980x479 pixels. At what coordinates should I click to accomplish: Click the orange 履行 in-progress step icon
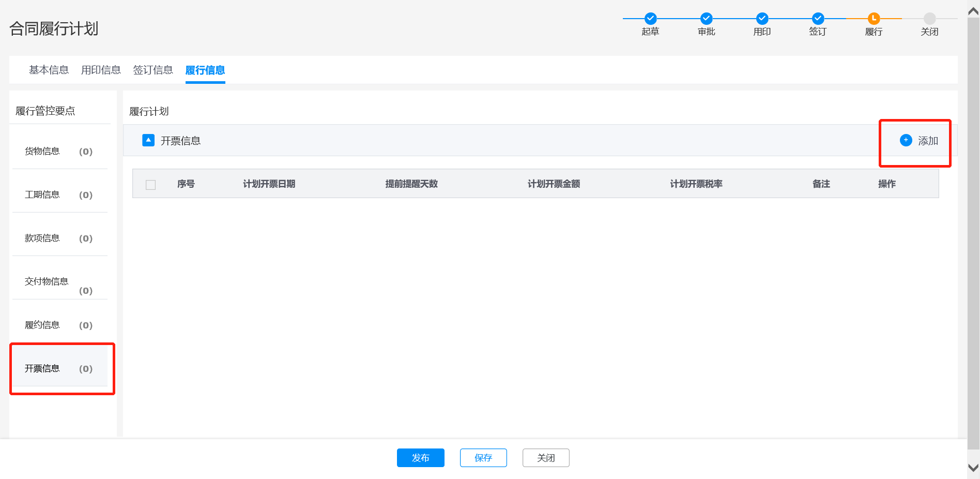click(874, 19)
